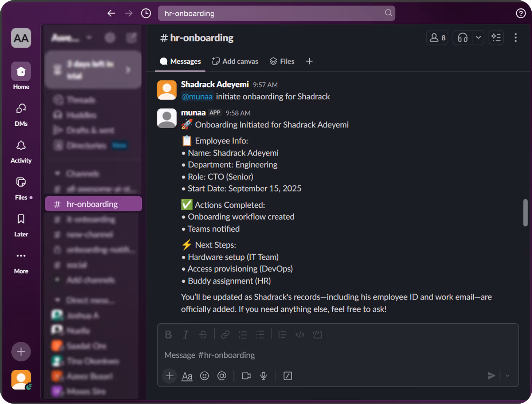Send the message now
532x404 pixels.
(x=491, y=376)
